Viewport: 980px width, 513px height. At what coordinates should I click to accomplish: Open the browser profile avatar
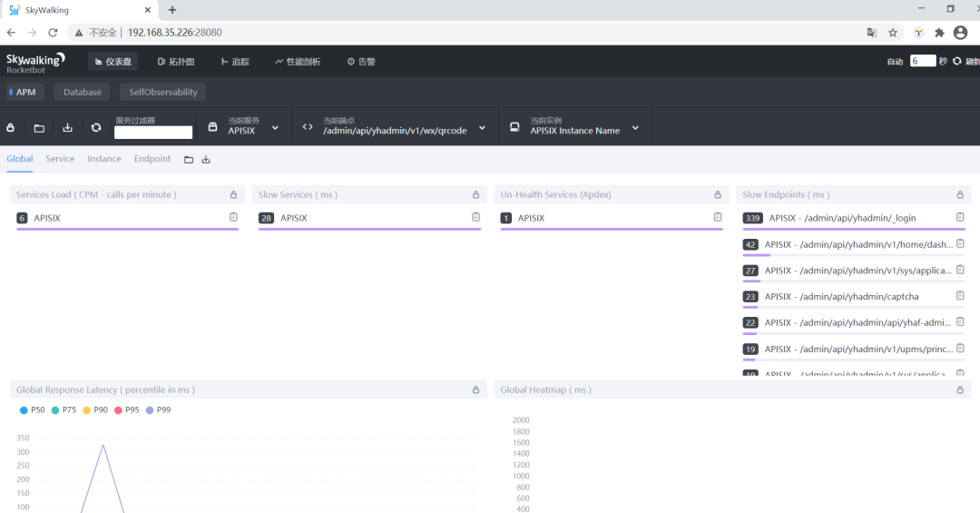point(961,33)
